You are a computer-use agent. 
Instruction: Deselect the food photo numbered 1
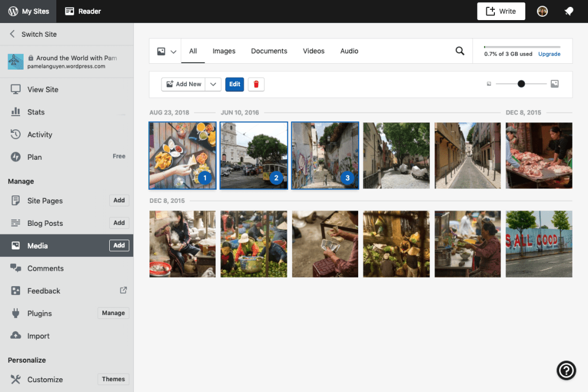182,155
